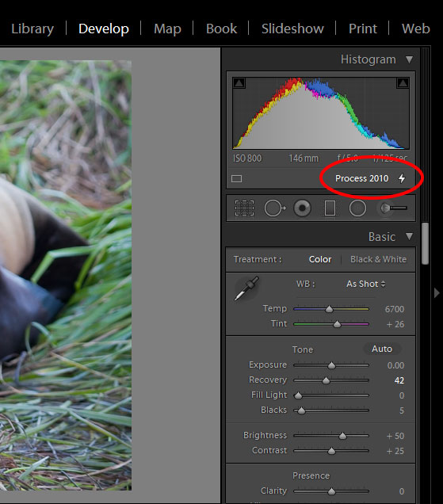443x504 pixels.
Task: Select the Red Eye Correction tool
Action: pos(302,208)
